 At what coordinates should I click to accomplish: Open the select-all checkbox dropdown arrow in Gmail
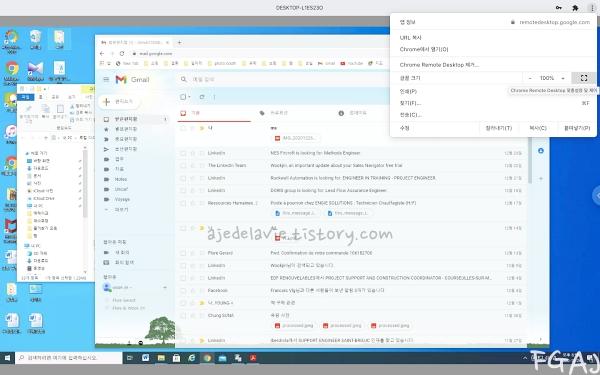pyautogui.click(x=189, y=97)
